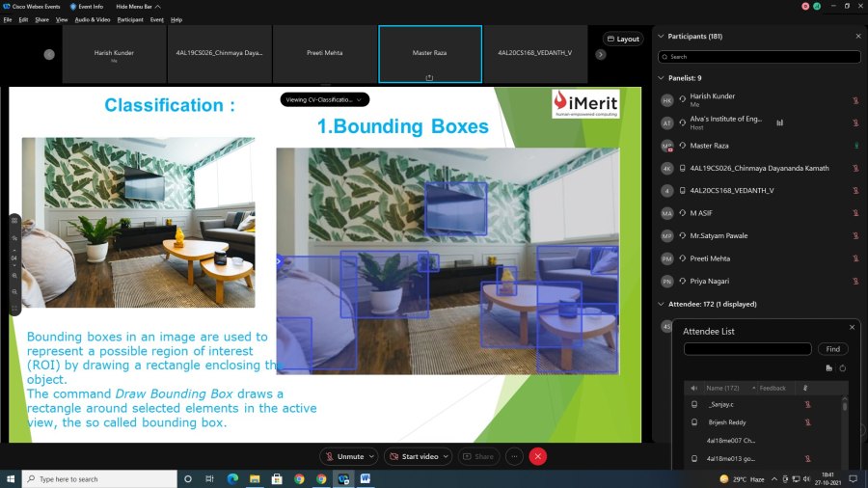Image resolution: width=868 pixels, height=488 pixels.
Task: Close the Participants panel
Action: coord(858,36)
